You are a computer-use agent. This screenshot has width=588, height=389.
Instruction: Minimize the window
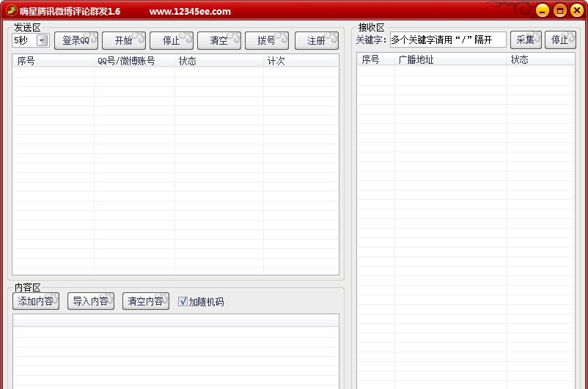click(x=543, y=10)
